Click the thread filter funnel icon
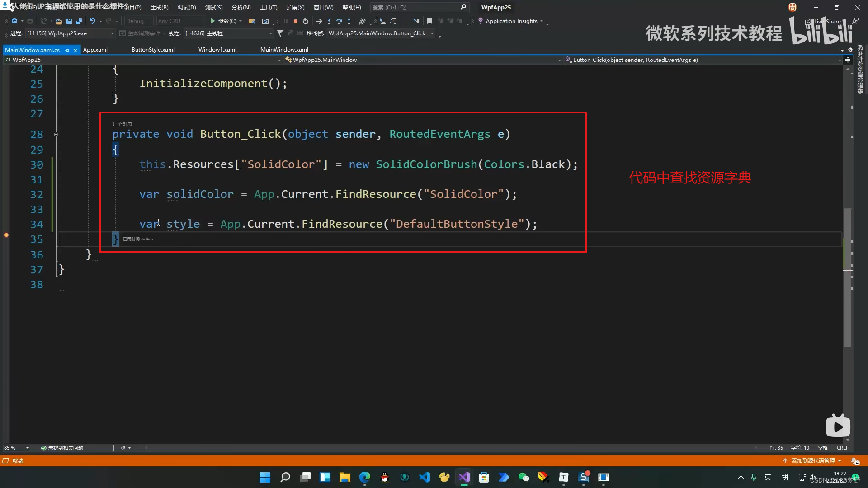This screenshot has width=868, height=488. point(280,33)
